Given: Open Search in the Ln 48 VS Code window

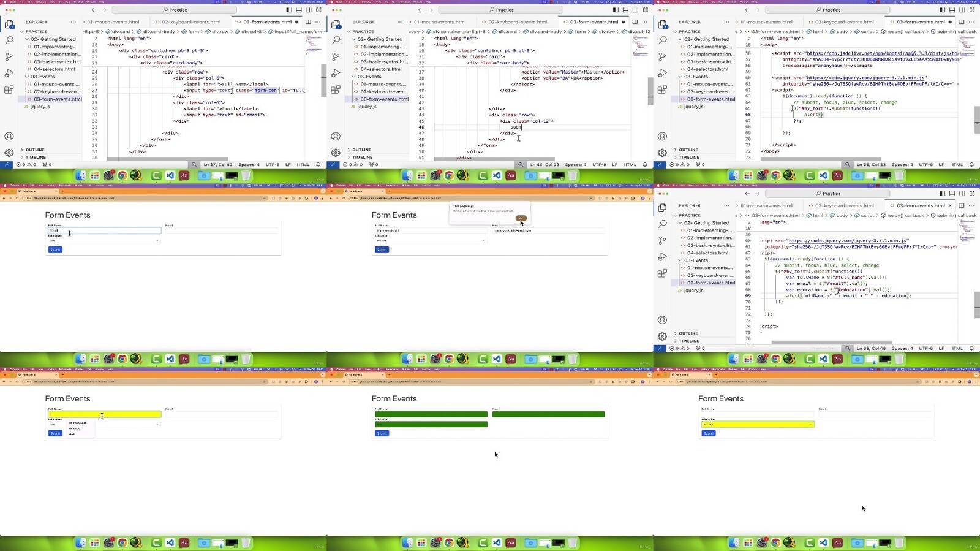Looking at the screenshot, I should click(336, 40).
